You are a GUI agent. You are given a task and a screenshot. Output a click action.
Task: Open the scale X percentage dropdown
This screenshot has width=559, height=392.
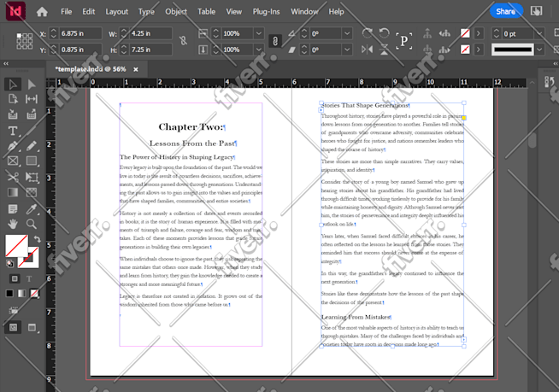coord(259,33)
